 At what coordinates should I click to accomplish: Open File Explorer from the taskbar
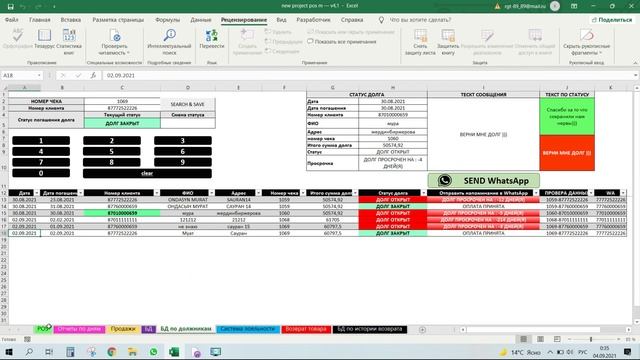coord(132,352)
